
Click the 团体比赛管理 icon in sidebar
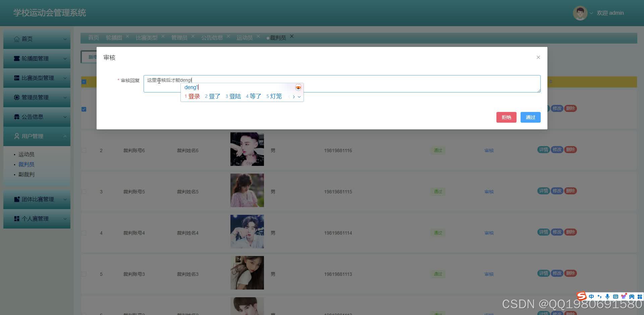(x=17, y=199)
